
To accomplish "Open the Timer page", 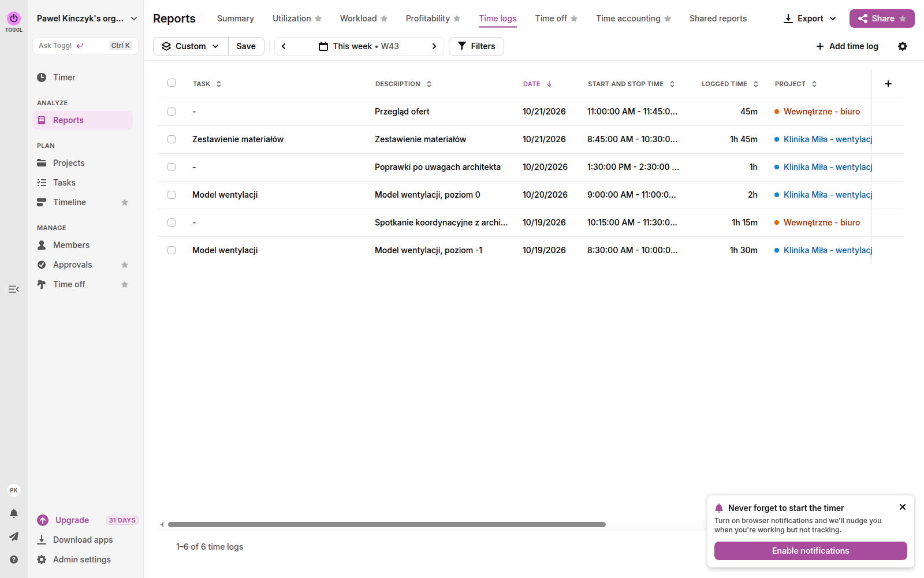I will coord(64,77).
